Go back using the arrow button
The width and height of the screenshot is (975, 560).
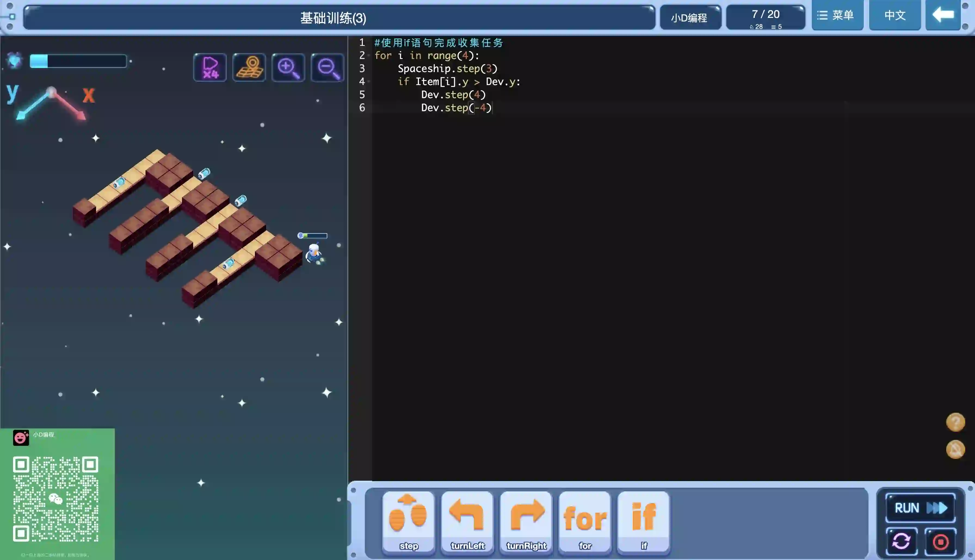click(x=943, y=15)
